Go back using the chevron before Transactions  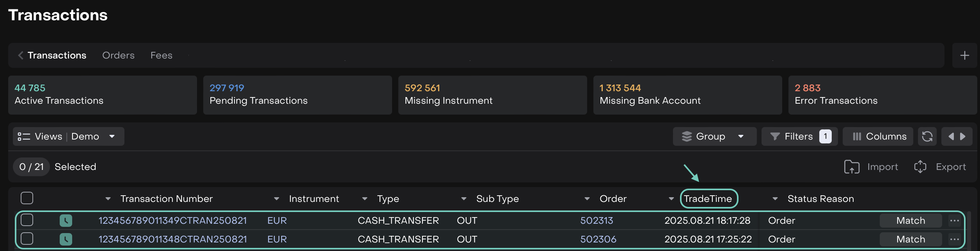[21, 55]
